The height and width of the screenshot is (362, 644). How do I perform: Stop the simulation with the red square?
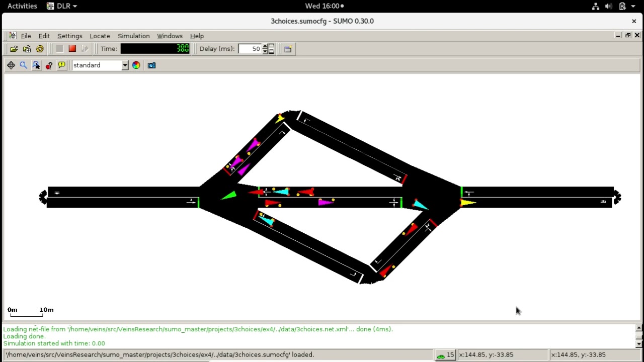(72, 49)
